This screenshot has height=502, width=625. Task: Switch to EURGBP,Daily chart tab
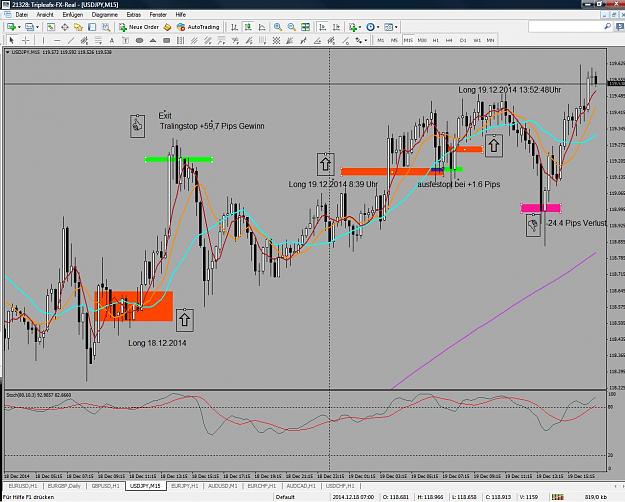(x=64, y=486)
